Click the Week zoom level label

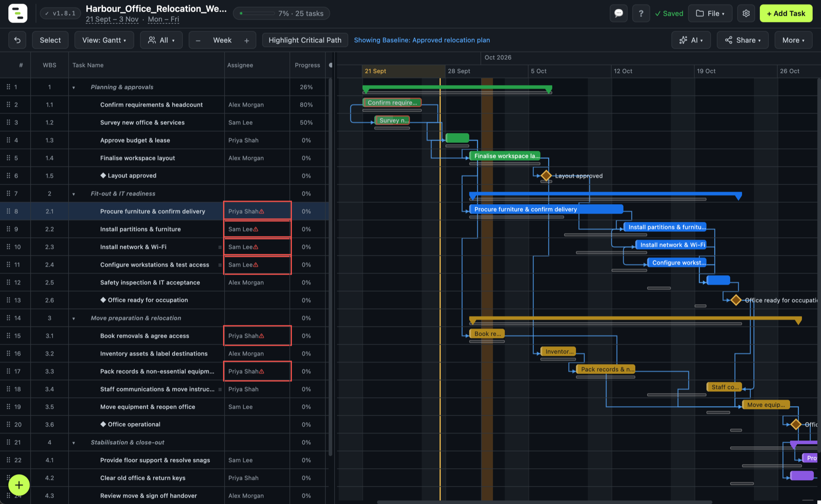pyautogui.click(x=222, y=40)
